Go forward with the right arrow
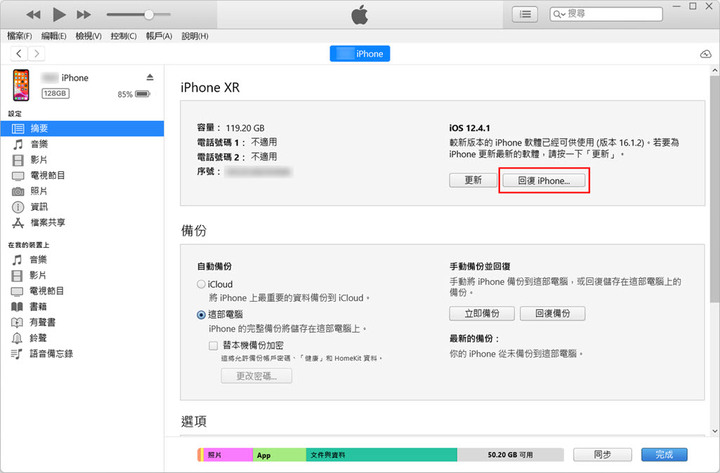The width and height of the screenshot is (720, 473). (x=36, y=53)
